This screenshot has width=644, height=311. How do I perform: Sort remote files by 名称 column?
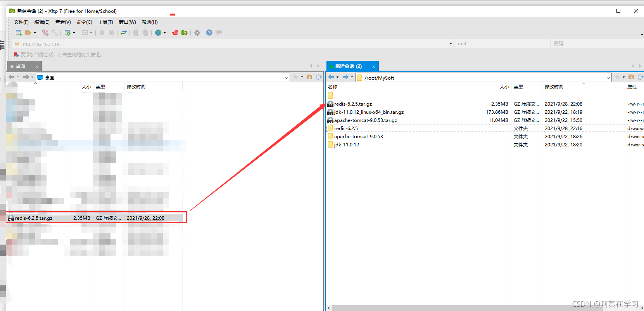[333, 87]
